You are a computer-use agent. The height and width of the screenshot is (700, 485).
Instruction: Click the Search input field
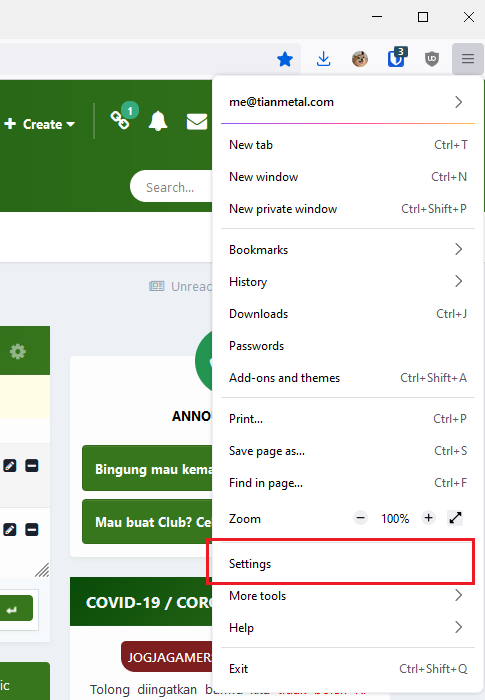(x=172, y=186)
